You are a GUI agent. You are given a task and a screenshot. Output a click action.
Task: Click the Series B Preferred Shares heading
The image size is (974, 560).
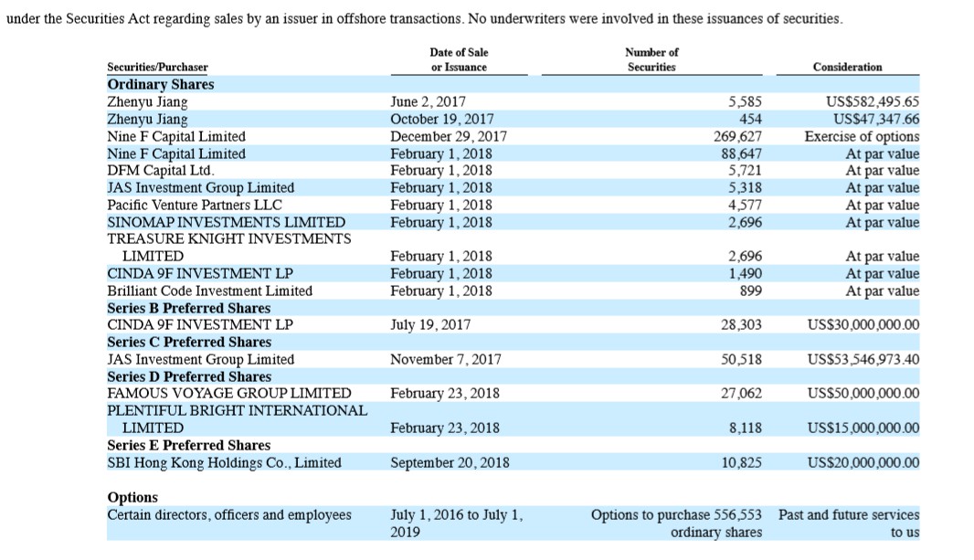click(189, 308)
